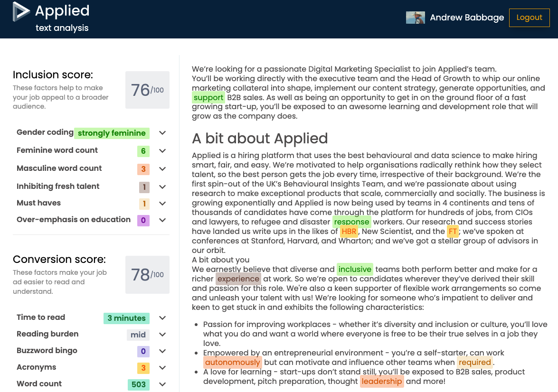The image size is (558, 392).
Task: Expand the Time to read details
Action: click(x=162, y=318)
